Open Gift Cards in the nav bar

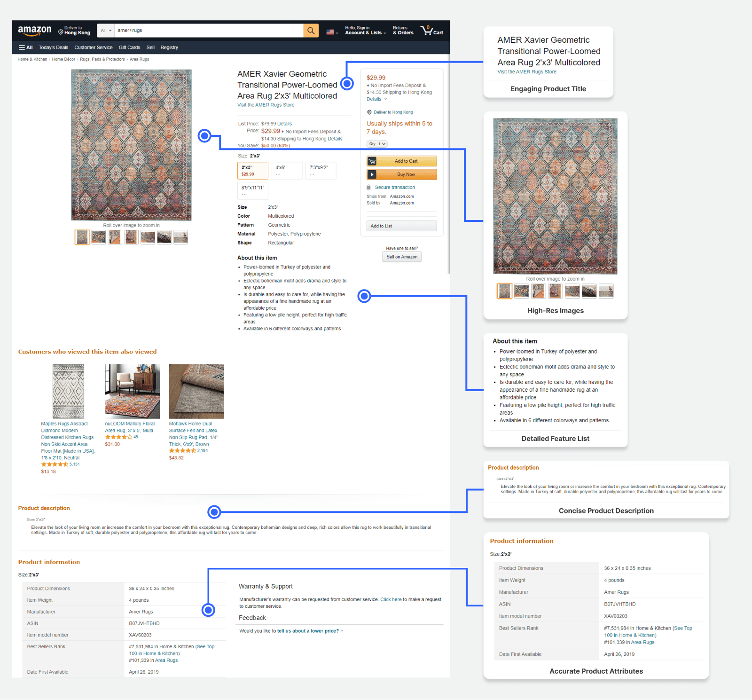[x=129, y=47]
